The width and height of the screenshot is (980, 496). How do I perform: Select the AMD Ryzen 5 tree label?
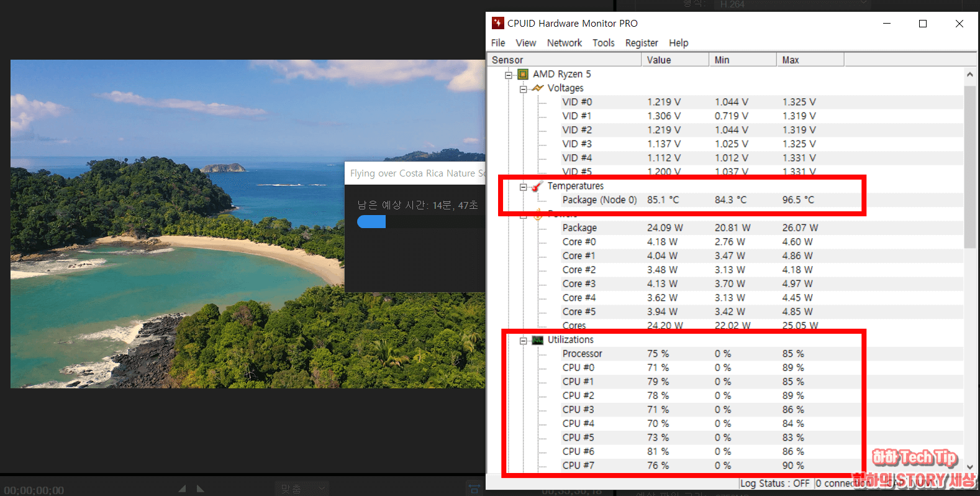click(x=561, y=74)
